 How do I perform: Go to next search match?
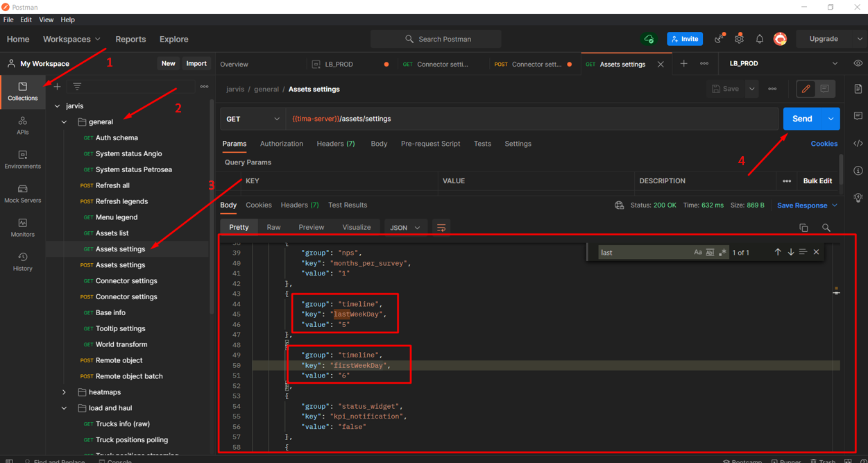coord(790,252)
